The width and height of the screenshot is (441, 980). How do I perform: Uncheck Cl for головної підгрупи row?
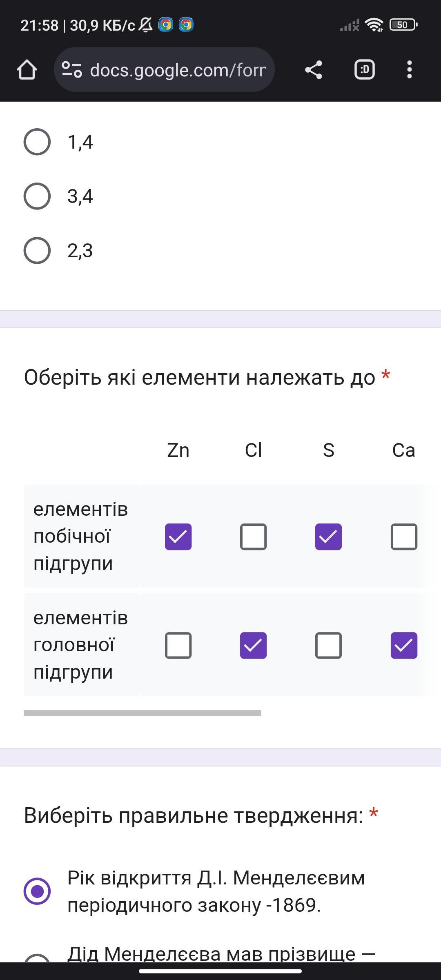pyautogui.click(x=253, y=646)
